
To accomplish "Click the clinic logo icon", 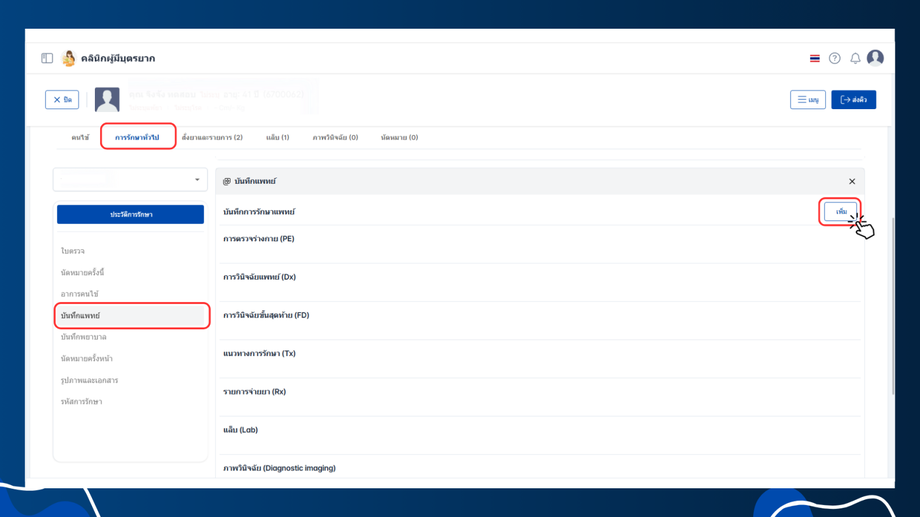I will point(69,58).
